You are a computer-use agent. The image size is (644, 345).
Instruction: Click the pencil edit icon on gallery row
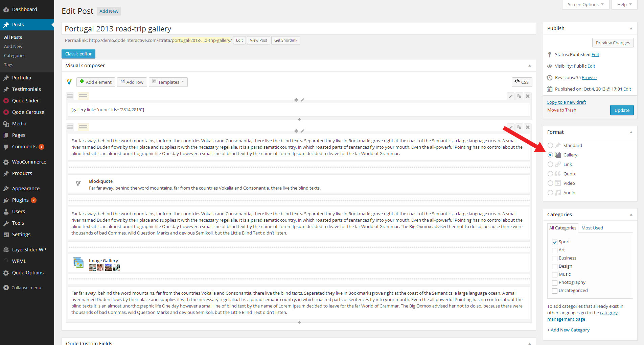tap(511, 96)
